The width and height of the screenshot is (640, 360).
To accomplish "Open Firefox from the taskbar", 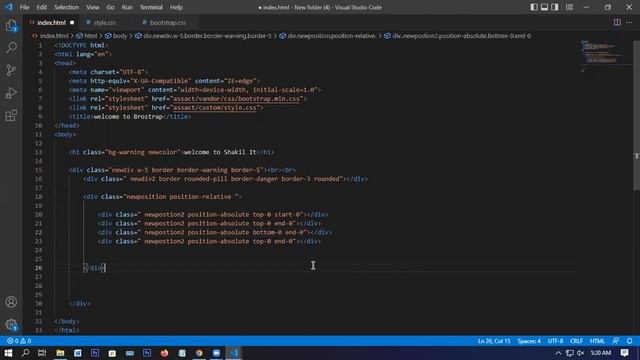I will [164, 353].
